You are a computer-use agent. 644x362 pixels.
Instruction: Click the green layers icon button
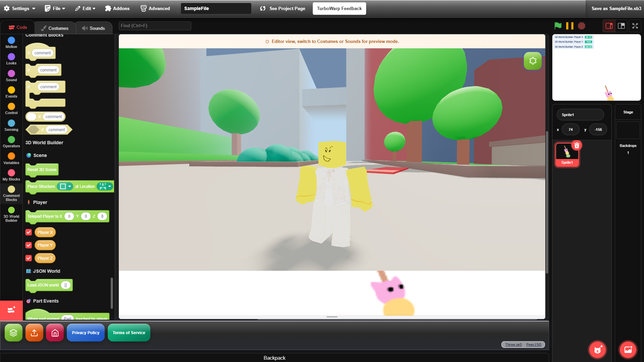pyautogui.click(x=13, y=332)
